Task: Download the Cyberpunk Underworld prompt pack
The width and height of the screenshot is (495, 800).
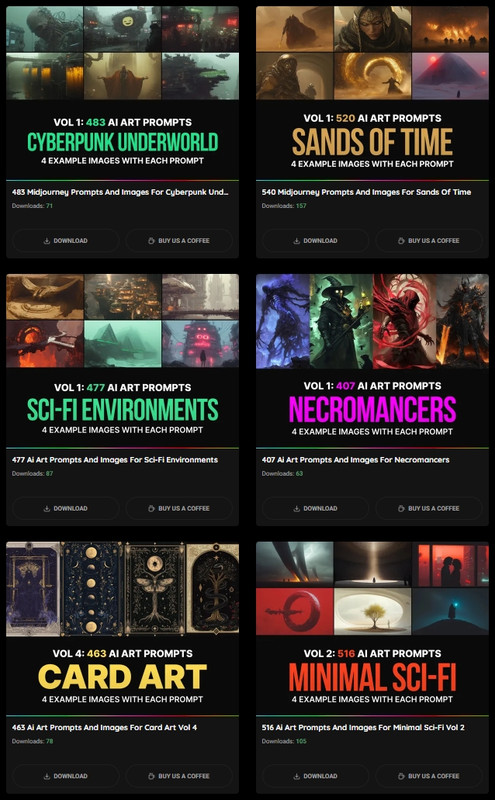Action: [x=66, y=241]
